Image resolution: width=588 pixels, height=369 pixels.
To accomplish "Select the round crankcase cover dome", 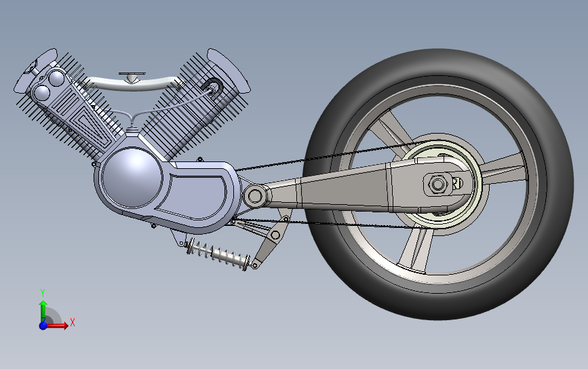I will coord(132,177).
